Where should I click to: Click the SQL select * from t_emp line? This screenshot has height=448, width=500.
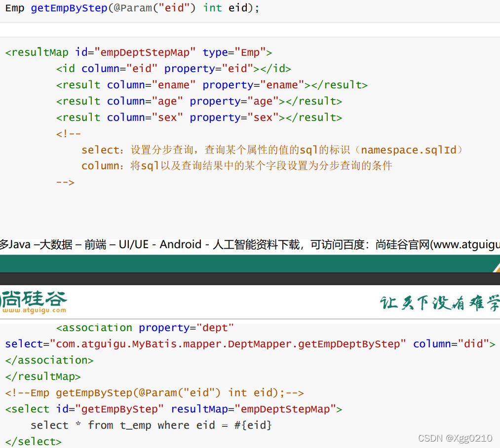point(151,425)
